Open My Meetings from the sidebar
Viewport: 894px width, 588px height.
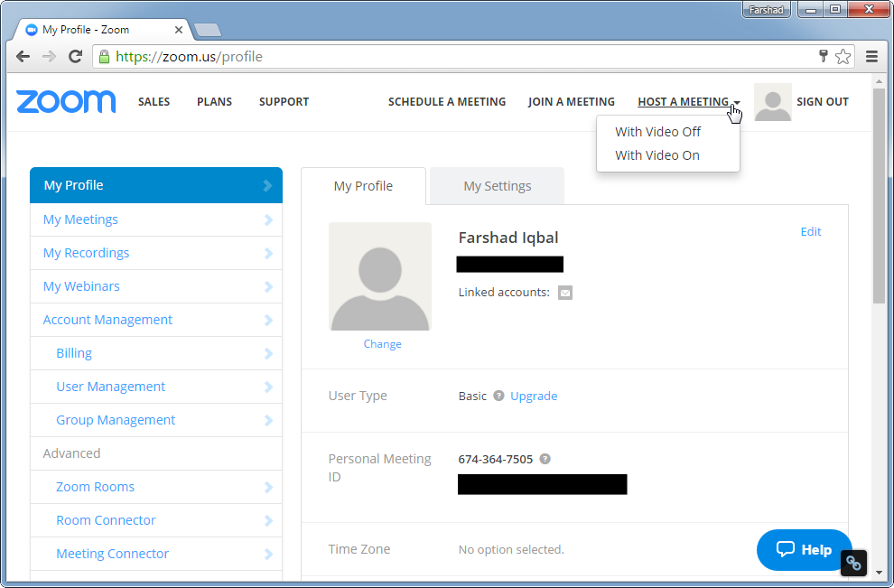point(80,219)
